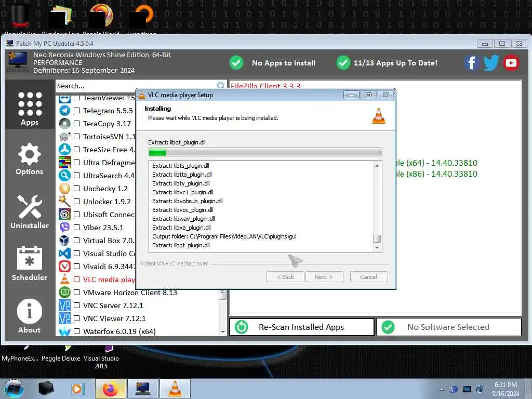The height and width of the screenshot is (399, 532).
Task: Click the VMware Horizon Client icon
Action: [64, 292]
